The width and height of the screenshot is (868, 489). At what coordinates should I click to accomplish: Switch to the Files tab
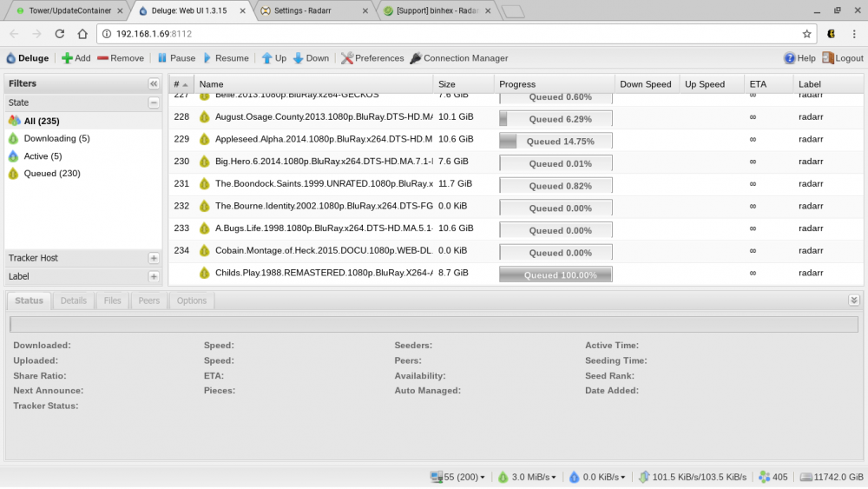(x=112, y=301)
